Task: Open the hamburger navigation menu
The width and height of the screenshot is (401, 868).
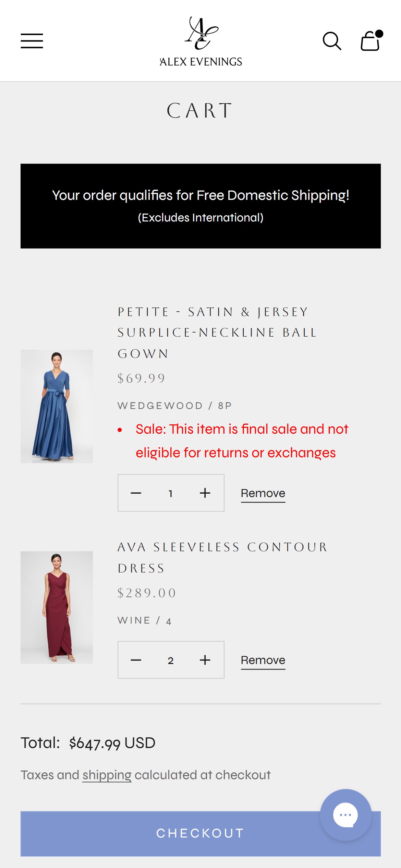Action: pyautogui.click(x=32, y=41)
